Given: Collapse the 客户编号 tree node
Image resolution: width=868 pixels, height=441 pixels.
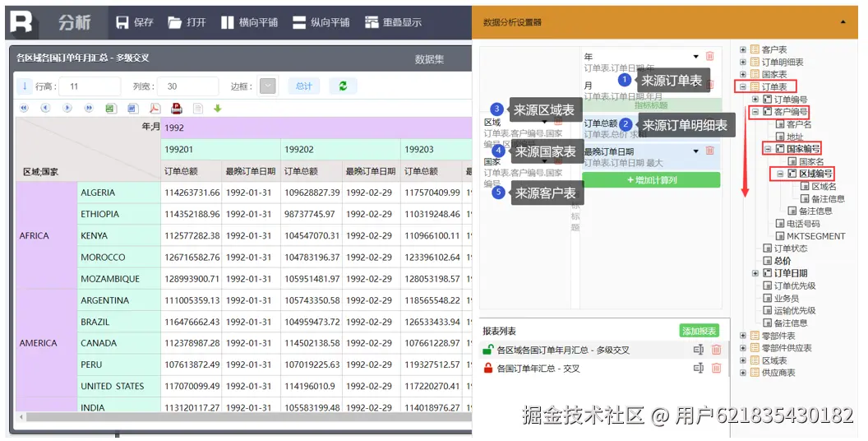Looking at the screenshot, I should pyautogui.click(x=755, y=111).
